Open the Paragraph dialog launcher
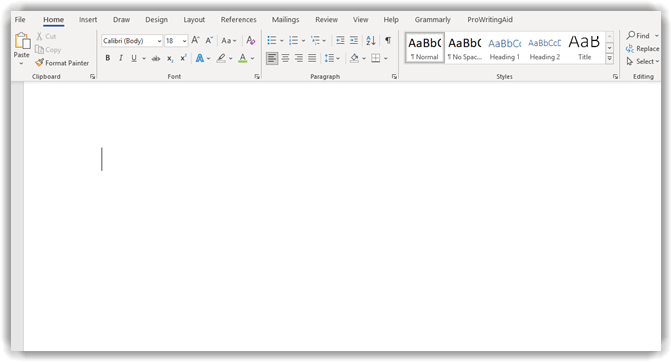Screen dimensions: 671x362 coord(394,77)
